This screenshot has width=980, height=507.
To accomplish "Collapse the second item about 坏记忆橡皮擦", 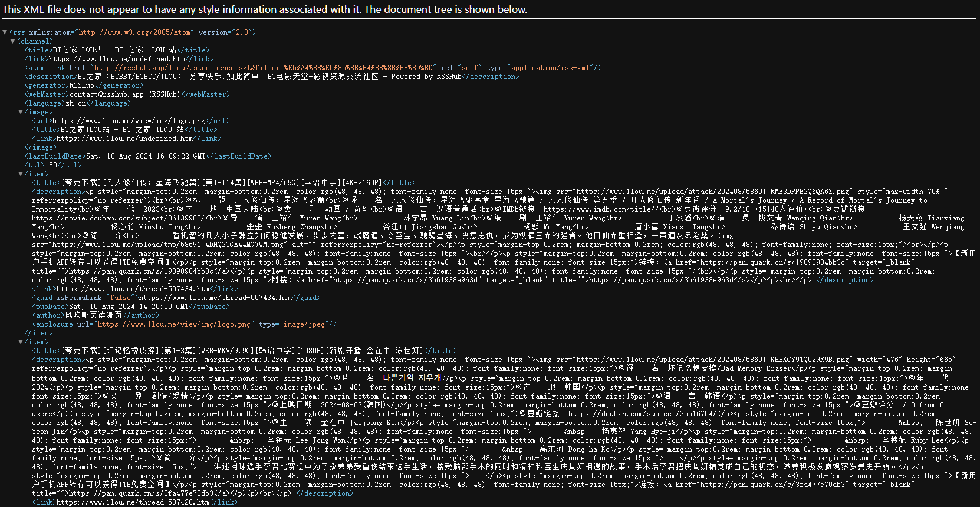I will coord(21,342).
